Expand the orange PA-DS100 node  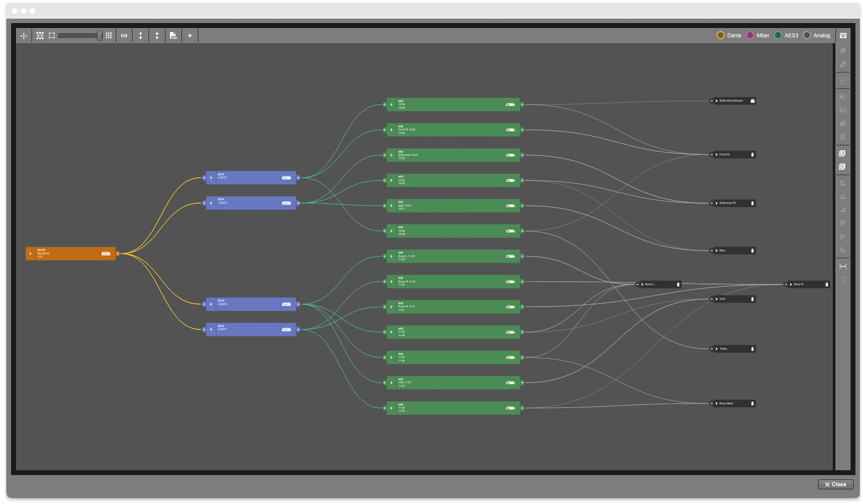click(x=31, y=254)
